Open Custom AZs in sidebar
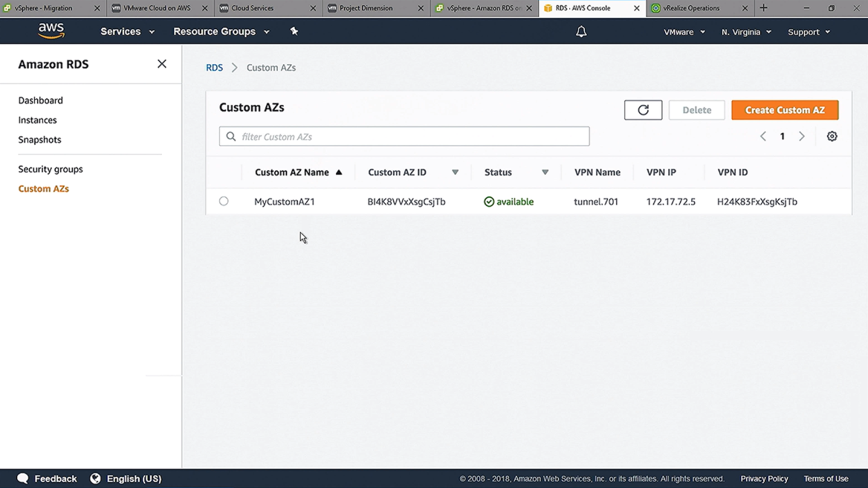Screen dimensions: 868x488 43,189
